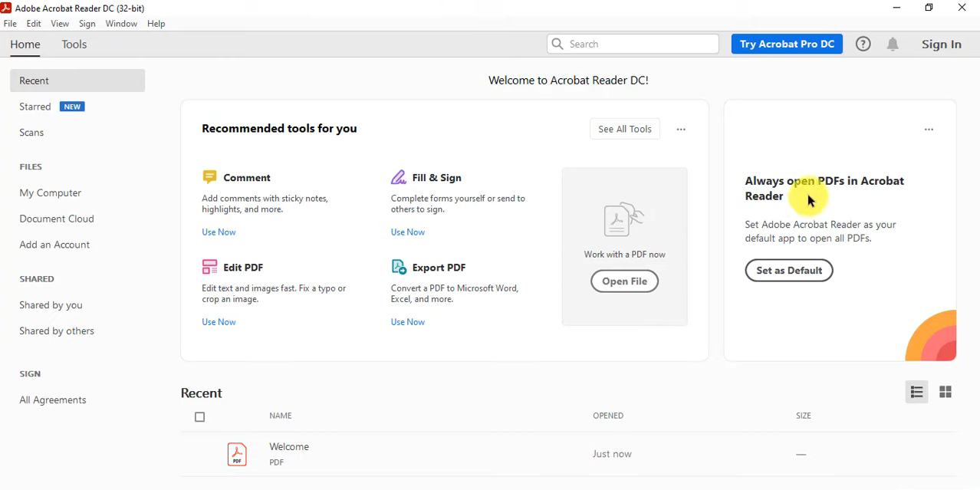Image resolution: width=980 pixels, height=490 pixels.
Task: Click the Edit PDF tool icon
Action: 209,267
